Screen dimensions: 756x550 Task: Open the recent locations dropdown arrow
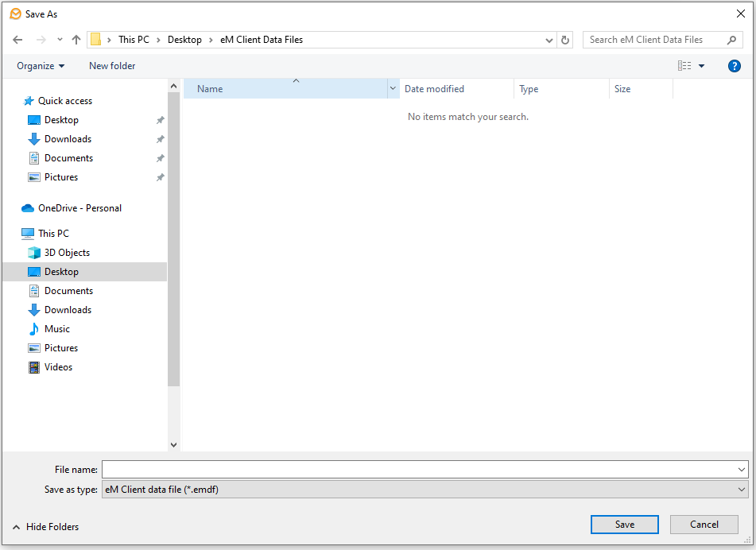click(x=60, y=40)
